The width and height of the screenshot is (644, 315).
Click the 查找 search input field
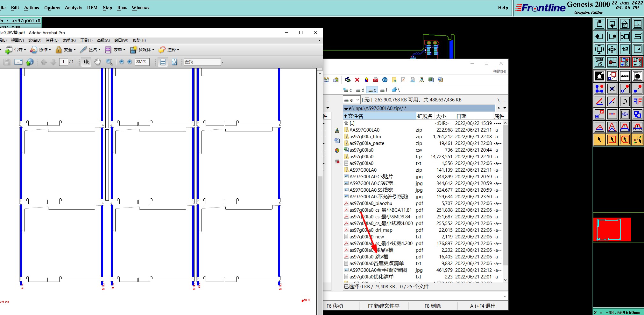(x=202, y=62)
